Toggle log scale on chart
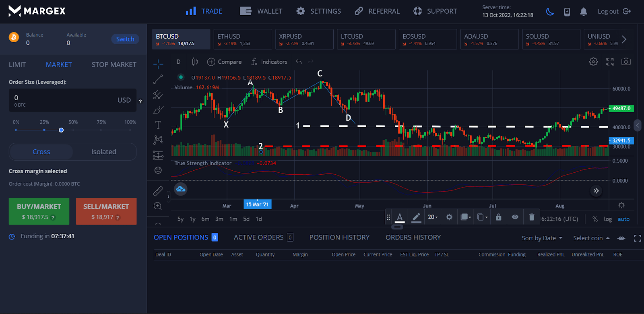Image resolution: width=644 pixels, height=314 pixels. 608,219
